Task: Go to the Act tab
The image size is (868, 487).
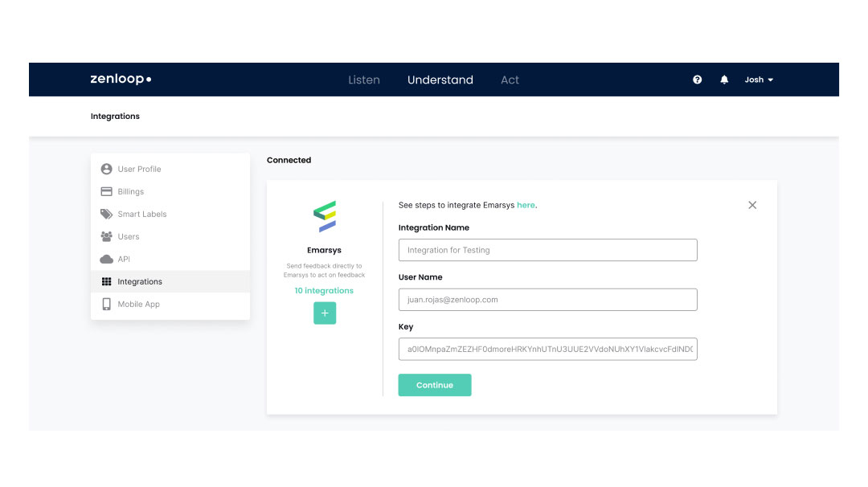Action: [510, 80]
